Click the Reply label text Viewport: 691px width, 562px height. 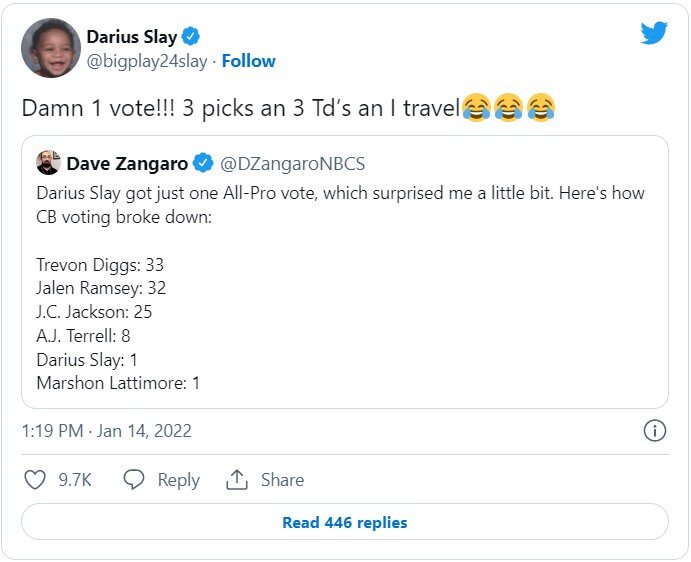(x=179, y=480)
